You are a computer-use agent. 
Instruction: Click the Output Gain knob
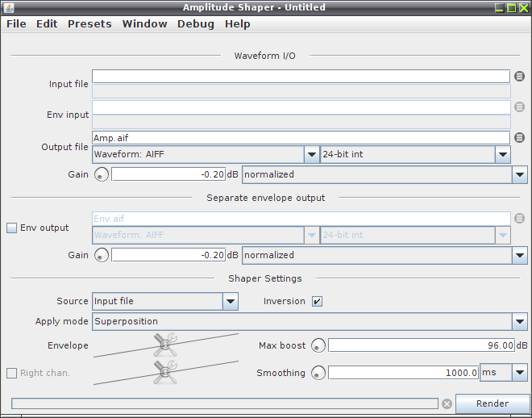pyautogui.click(x=101, y=174)
